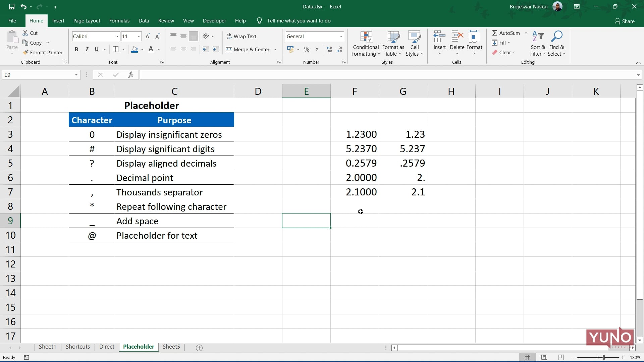The image size is (644, 362).
Task: Open the Font size dropdown
Action: point(138,36)
